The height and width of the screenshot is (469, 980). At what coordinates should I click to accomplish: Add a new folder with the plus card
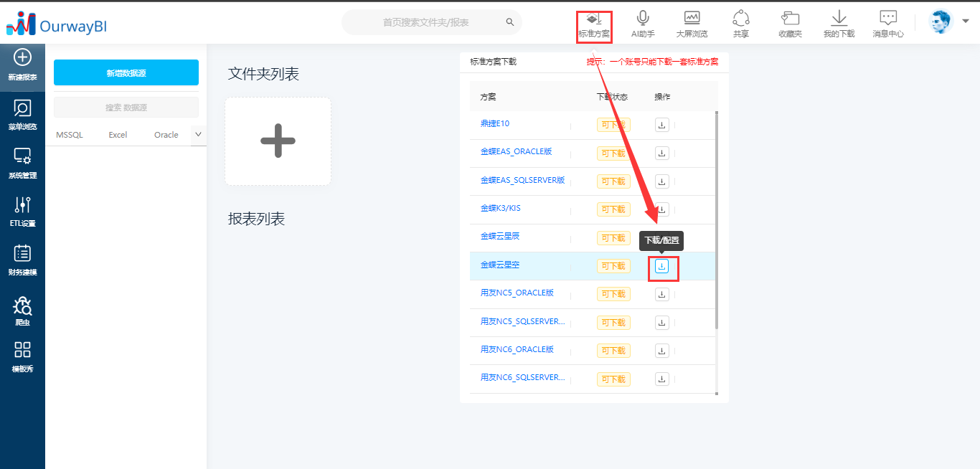(x=278, y=141)
